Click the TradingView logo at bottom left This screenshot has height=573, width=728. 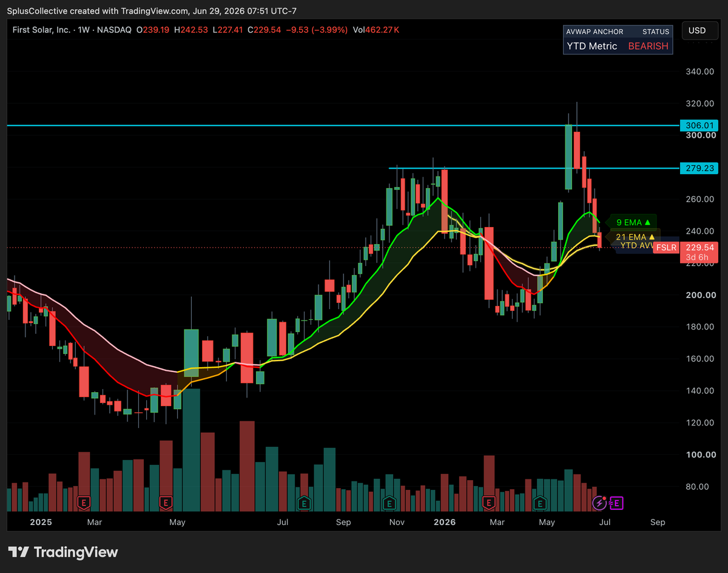(x=63, y=552)
